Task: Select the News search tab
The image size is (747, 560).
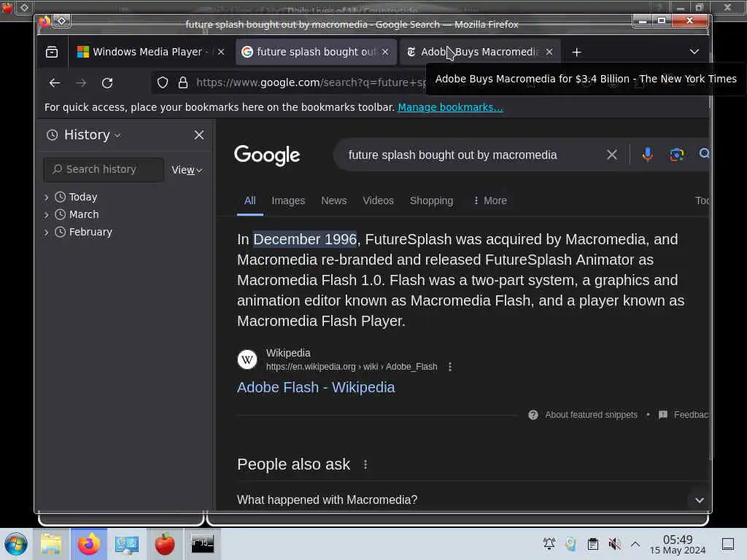Action: click(334, 201)
